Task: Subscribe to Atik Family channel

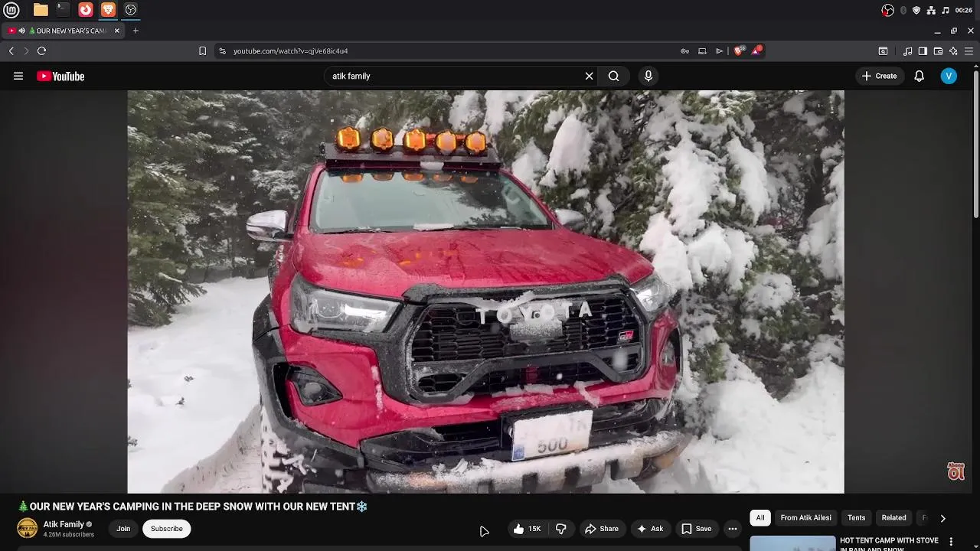Action: pyautogui.click(x=166, y=528)
